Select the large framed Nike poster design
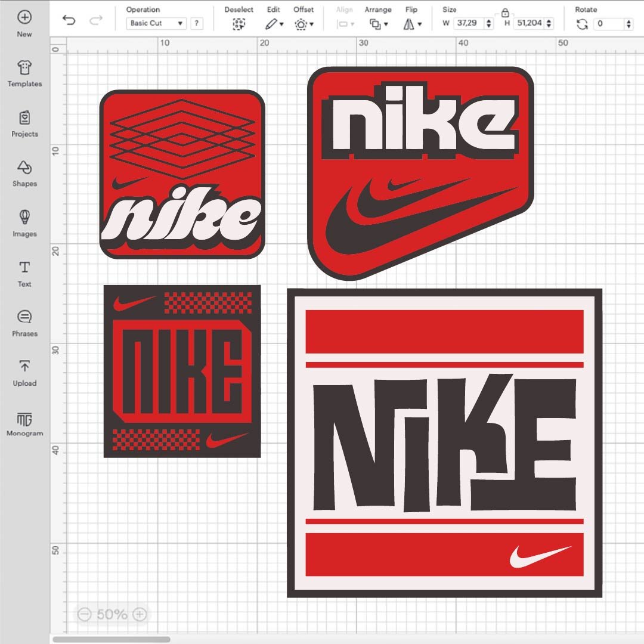This screenshot has width=644, height=644. coord(444,442)
